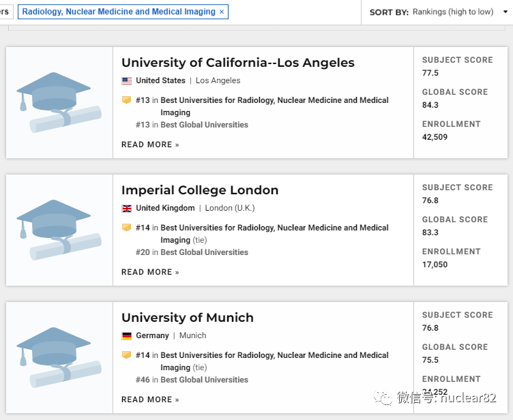Click Read More under UCLA
Image resolution: width=513 pixels, height=420 pixels.
(150, 145)
